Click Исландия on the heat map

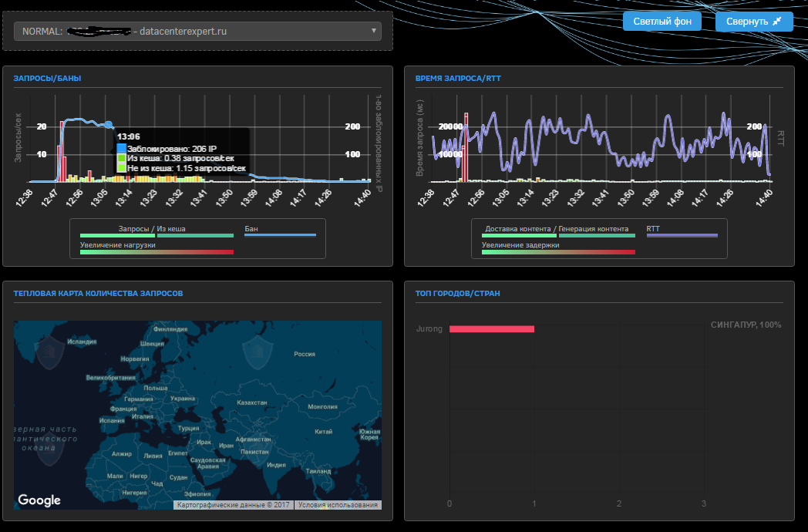coord(82,342)
